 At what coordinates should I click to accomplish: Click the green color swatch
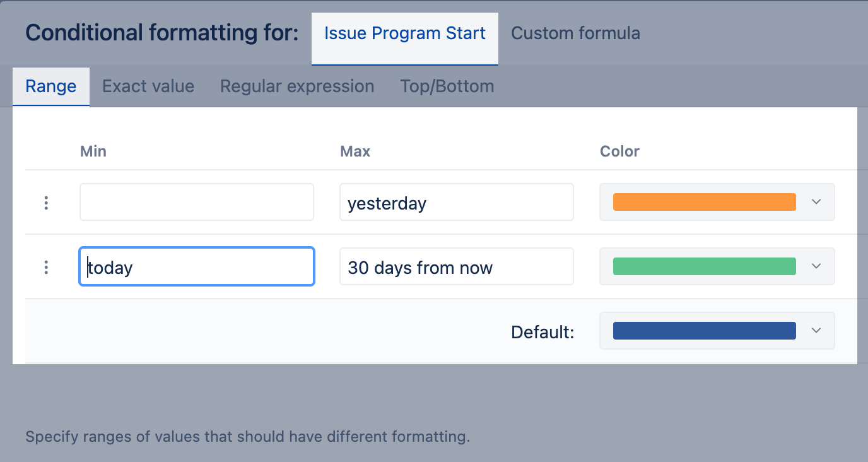[x=704, y=266]
